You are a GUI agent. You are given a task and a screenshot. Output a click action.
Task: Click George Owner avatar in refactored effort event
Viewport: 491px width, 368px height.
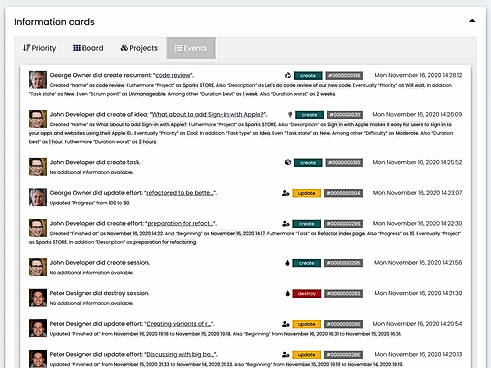[x=38, y=197]
